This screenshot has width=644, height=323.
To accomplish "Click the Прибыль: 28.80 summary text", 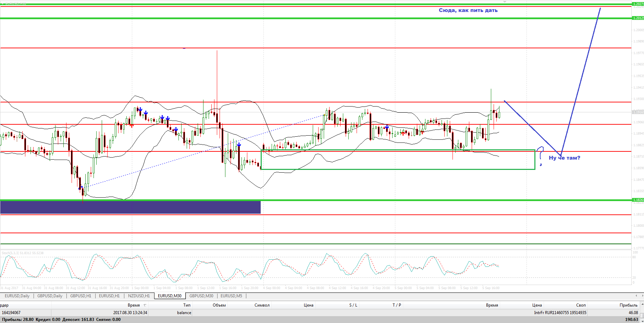I will [x=18, y=320].
